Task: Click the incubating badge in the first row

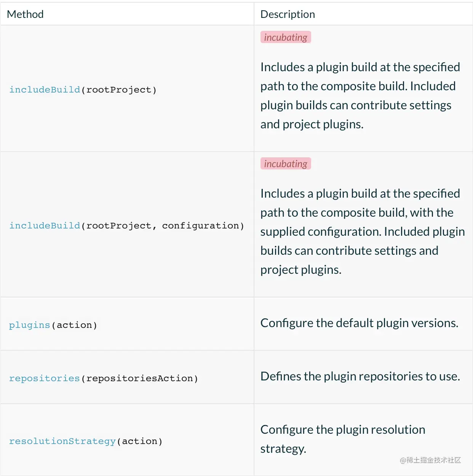Action: [x=286, y=37]
